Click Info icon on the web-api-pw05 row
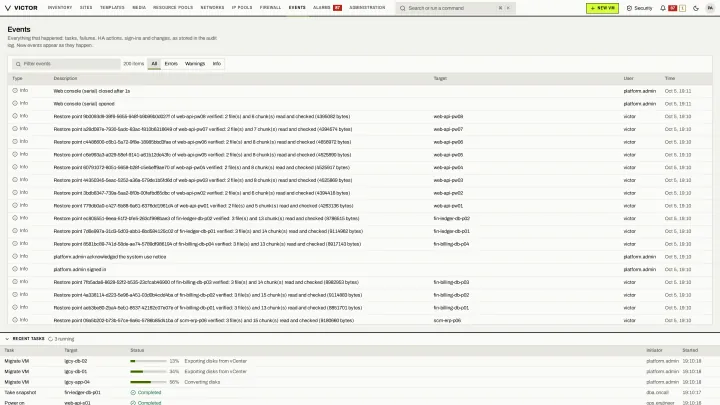This screenshot has width=720, height=405. [15, 154]
